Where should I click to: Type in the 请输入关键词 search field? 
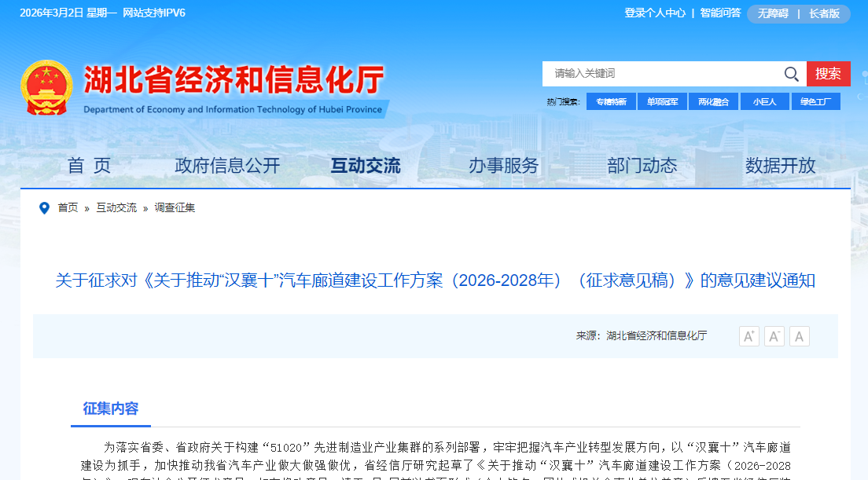click(x=660, y=74)
